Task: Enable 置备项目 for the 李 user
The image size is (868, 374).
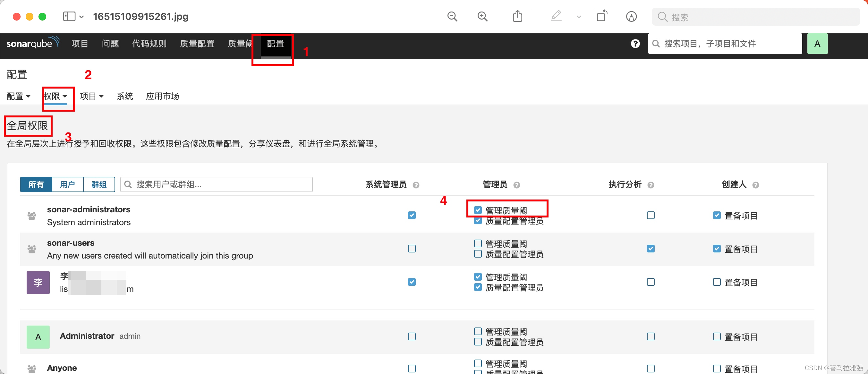Action: coord(717,282)
